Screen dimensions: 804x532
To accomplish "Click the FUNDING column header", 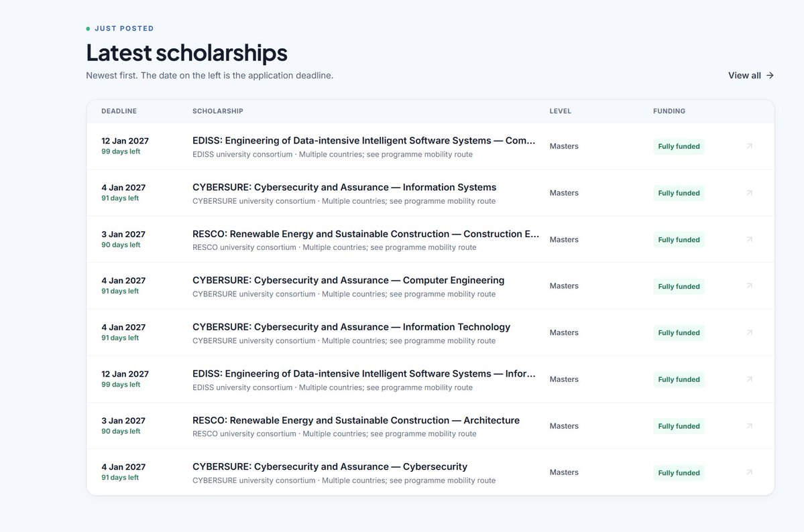I will tap(669, 111).
